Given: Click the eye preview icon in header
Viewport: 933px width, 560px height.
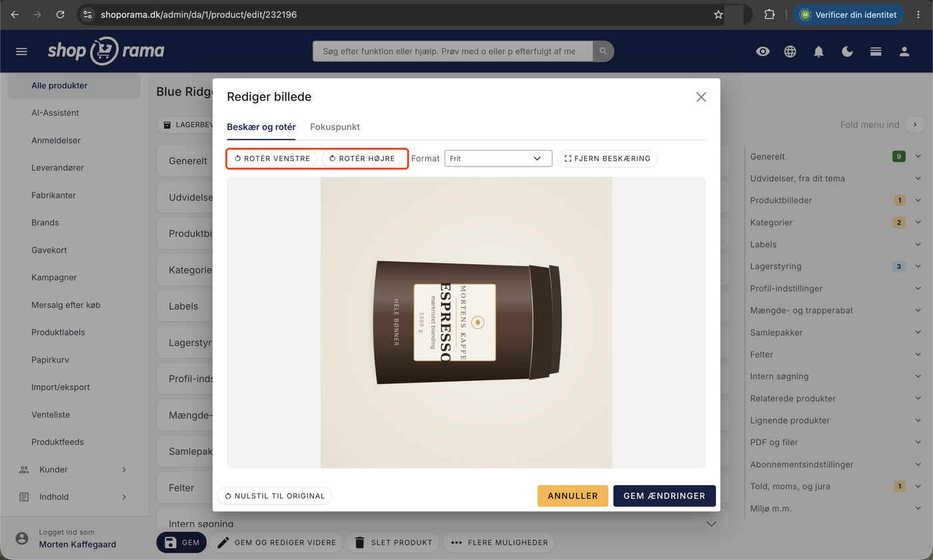Looking at the screenshot, I should 763,51.
